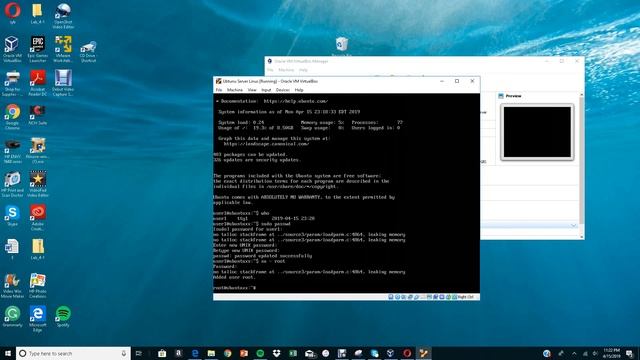Open the Lab_4-1 zip archive on desktop
The height and width of the screenshot is (360, 640).
click(38, 249)
